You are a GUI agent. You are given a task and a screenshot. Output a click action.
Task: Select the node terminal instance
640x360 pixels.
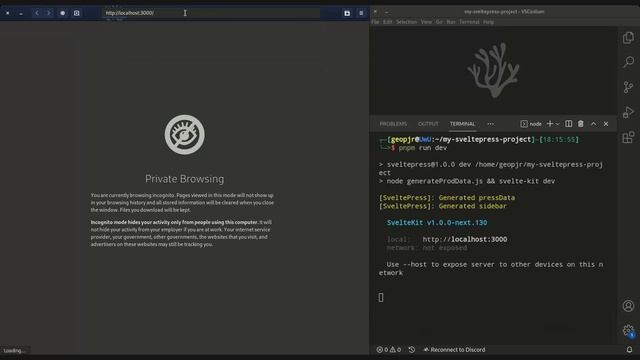[x=531, y=124]
